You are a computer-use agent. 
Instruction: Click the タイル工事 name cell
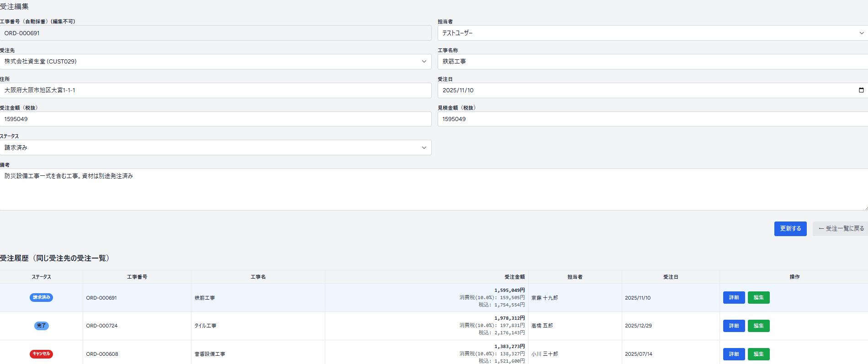(x=258, y=326)
